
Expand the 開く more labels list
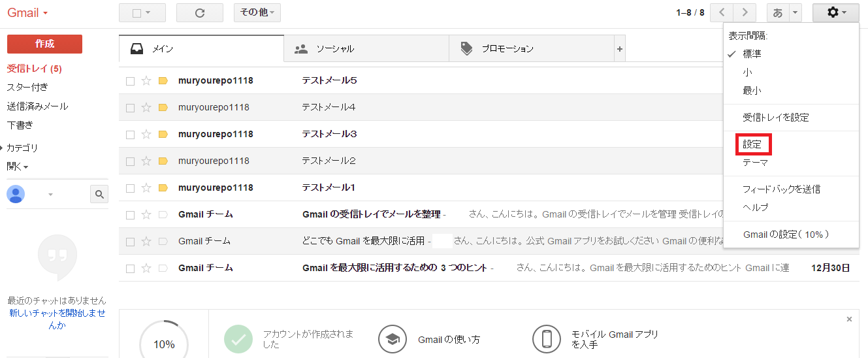pos(18,167)
